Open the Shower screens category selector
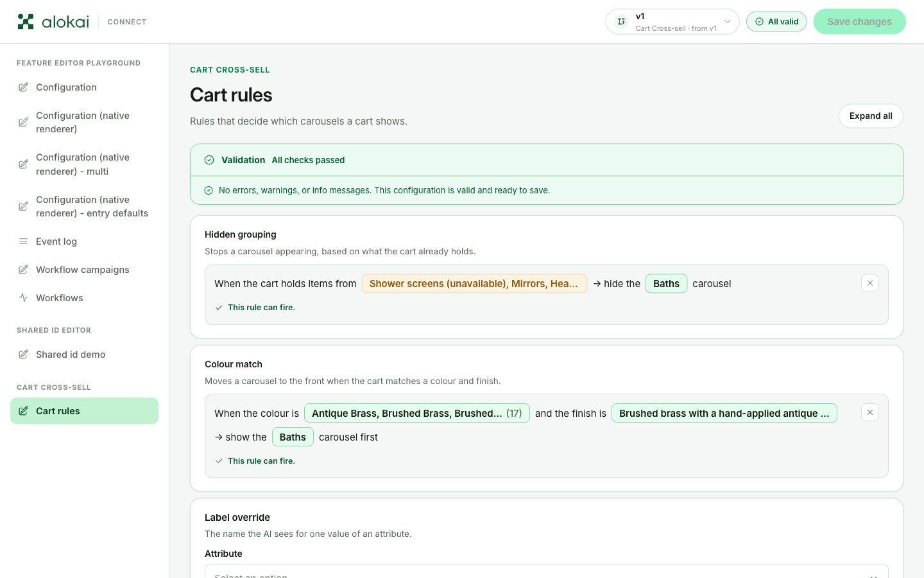This screenshot has height=578, width=924. [474, 284]
